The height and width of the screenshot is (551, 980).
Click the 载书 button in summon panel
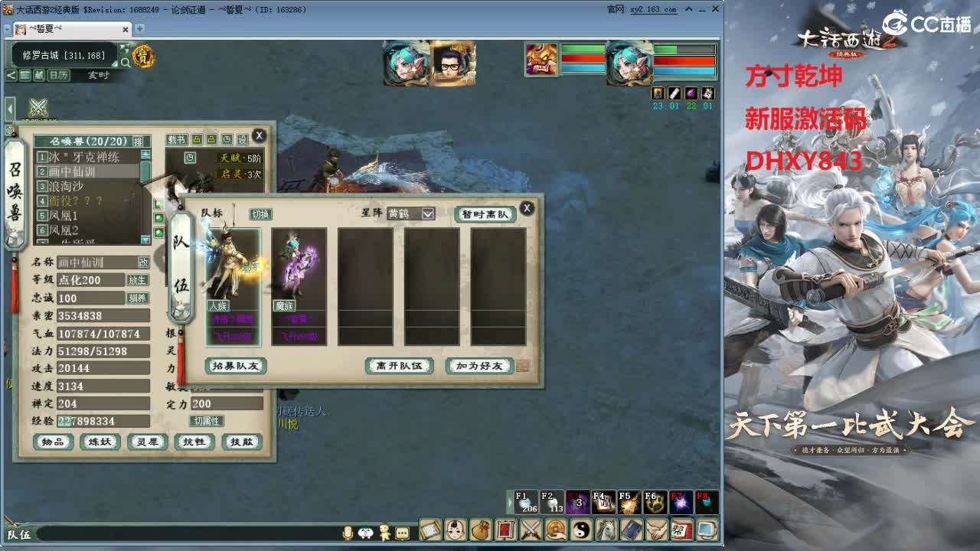177,140
